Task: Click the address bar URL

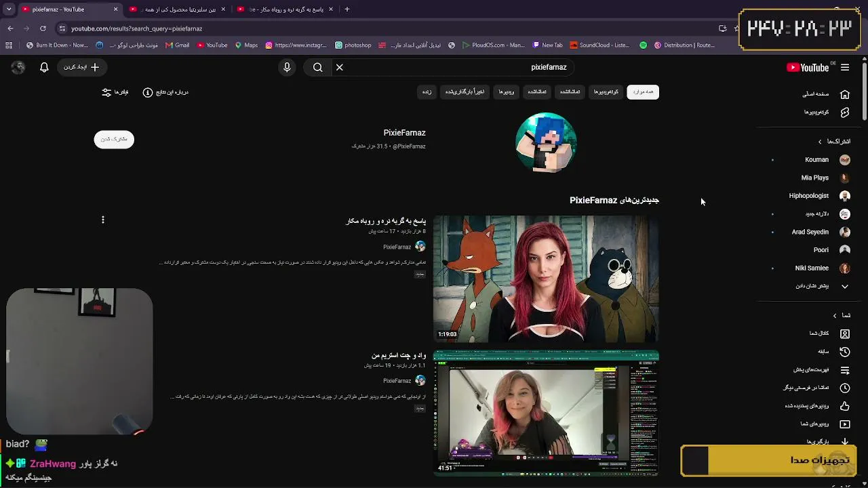Action: pyautogui.click(x=137, y=28)
